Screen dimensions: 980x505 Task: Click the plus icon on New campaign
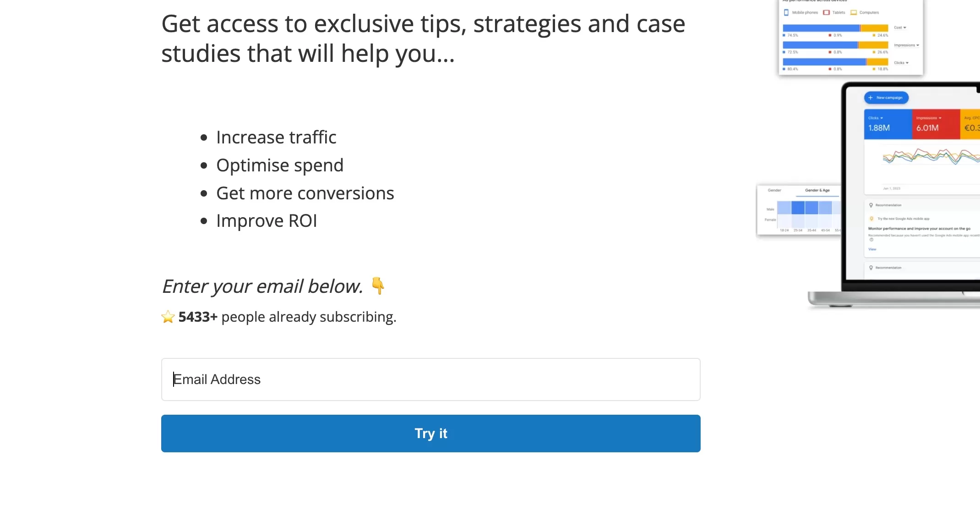click(x=871, y=98)
